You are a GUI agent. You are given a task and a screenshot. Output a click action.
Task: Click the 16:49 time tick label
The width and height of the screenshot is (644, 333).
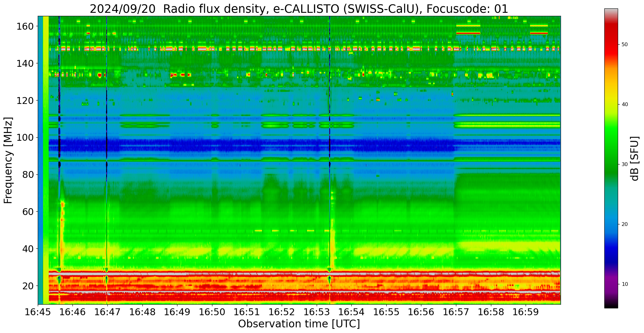click(177, 312)
